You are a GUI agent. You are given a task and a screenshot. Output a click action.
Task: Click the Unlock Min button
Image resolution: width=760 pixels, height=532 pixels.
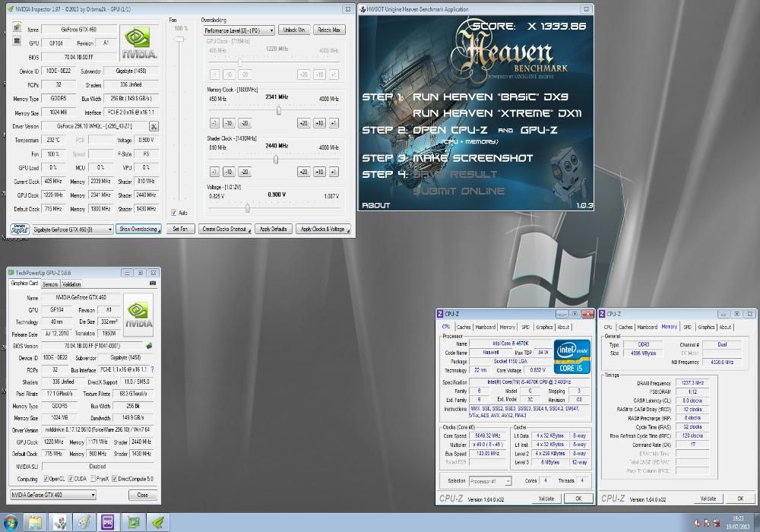294,30
